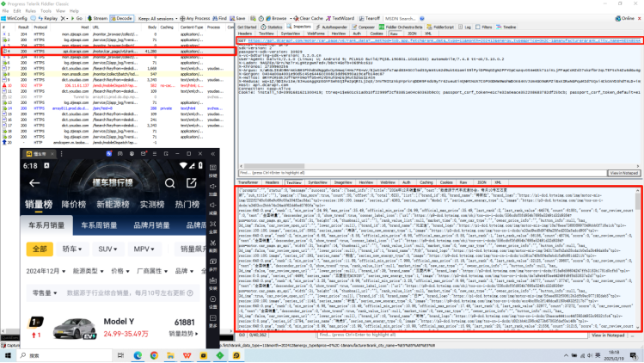Open the Remove (X) dropdown in the toolbar
The height and width of the screenshot is (363, 644).
(64, 19)
